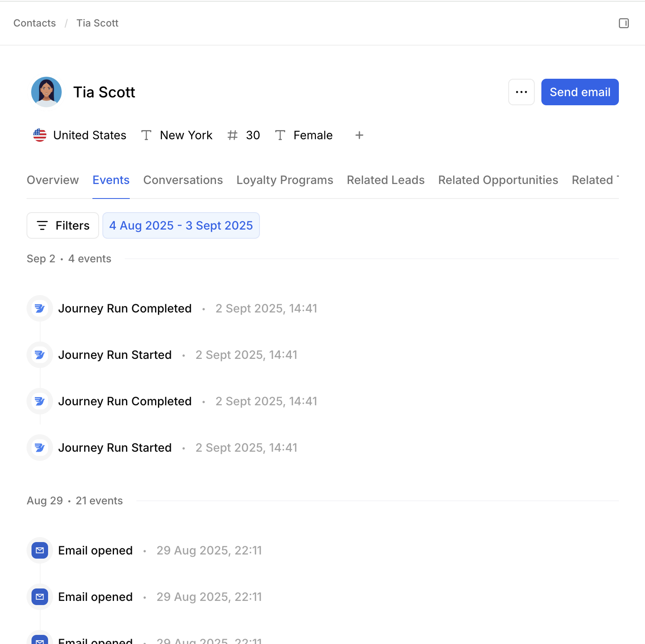Switch to the Overview tab

pyautogui.click(x=53, y=180)
